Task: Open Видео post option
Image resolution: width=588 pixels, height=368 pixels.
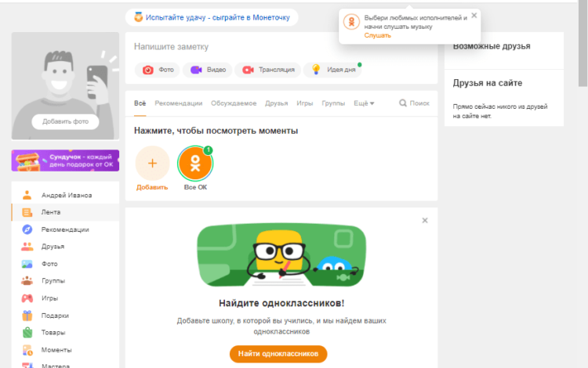Action: point(208,70)
